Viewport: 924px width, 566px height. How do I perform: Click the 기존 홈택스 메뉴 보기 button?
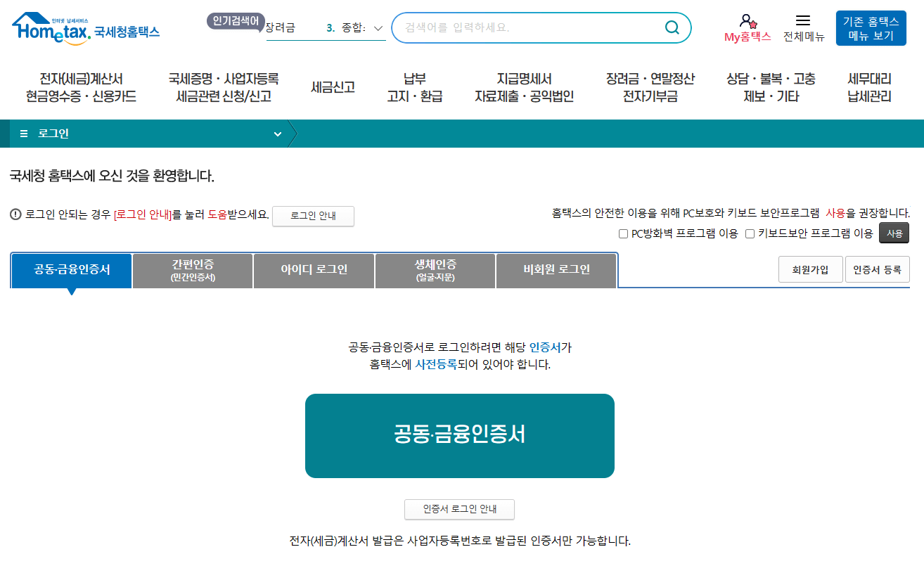(870, 28)
